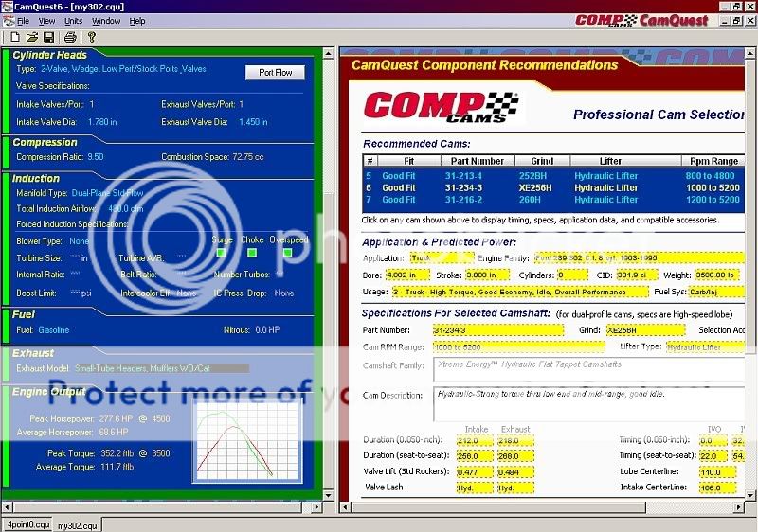The height and width of the screenshot is (532, 758).
Task: Click the left panel scroll-up arrow
Action: (x=329, y=54)
